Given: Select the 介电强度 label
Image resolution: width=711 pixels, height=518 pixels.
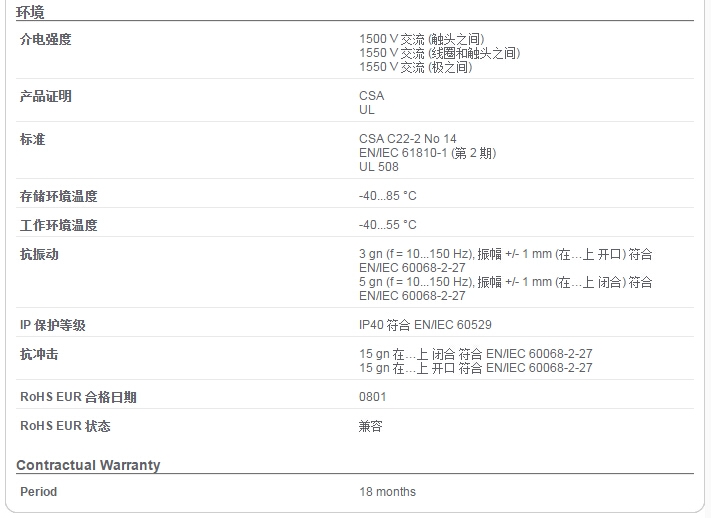Looking at the screenshot, I should 45,39.
